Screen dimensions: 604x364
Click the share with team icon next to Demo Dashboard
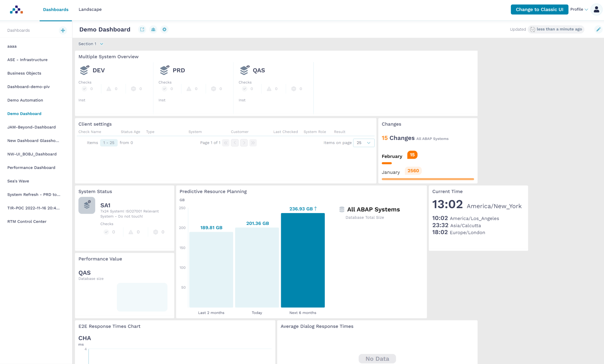[153, 29]
